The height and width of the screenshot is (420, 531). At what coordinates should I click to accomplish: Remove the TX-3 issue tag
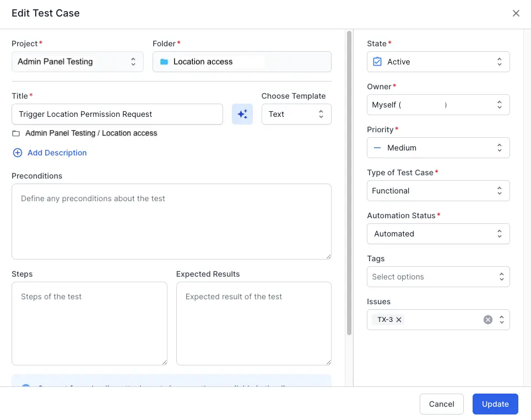tap(399, 320)
